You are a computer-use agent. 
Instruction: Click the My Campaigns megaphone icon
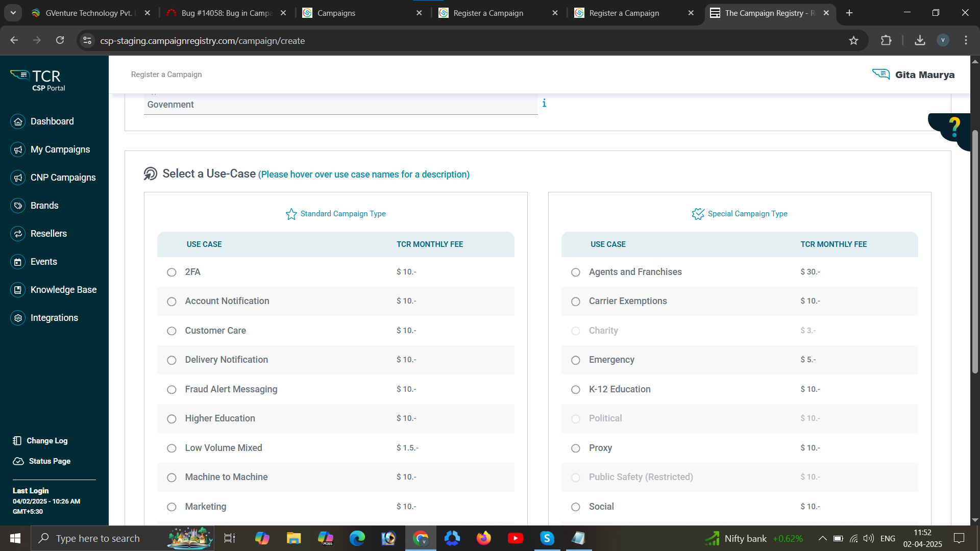(18, 149)
